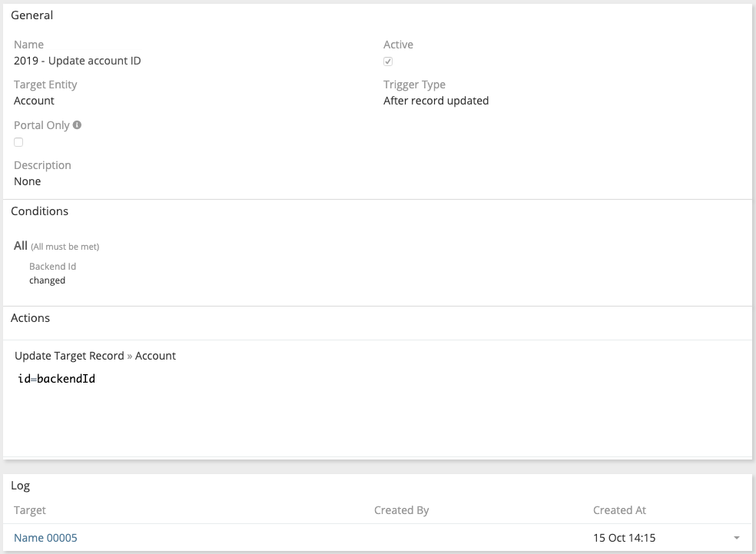Click the workflow name '2019 - Update account ID'
This screenshot has width=756, height=554.
pos(77,61)
